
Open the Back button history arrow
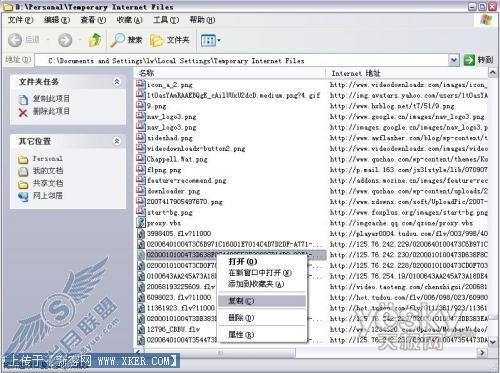point(48,40)
